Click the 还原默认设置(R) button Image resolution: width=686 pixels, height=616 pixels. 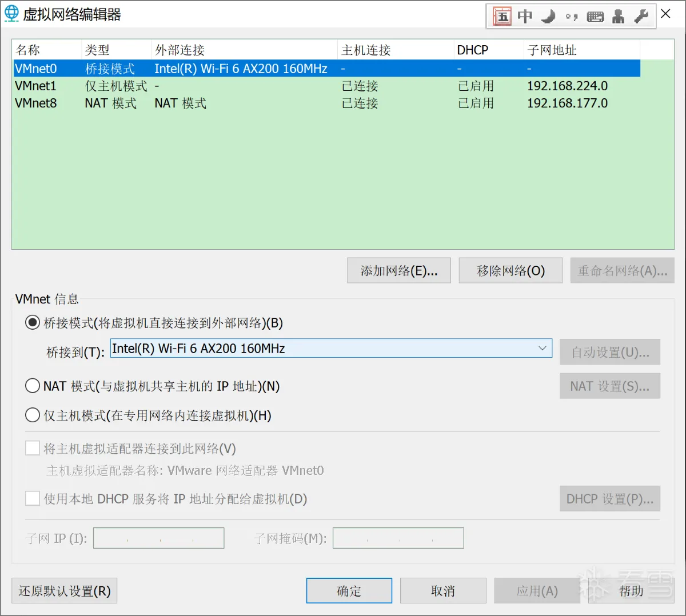click(x=64, y=590)
